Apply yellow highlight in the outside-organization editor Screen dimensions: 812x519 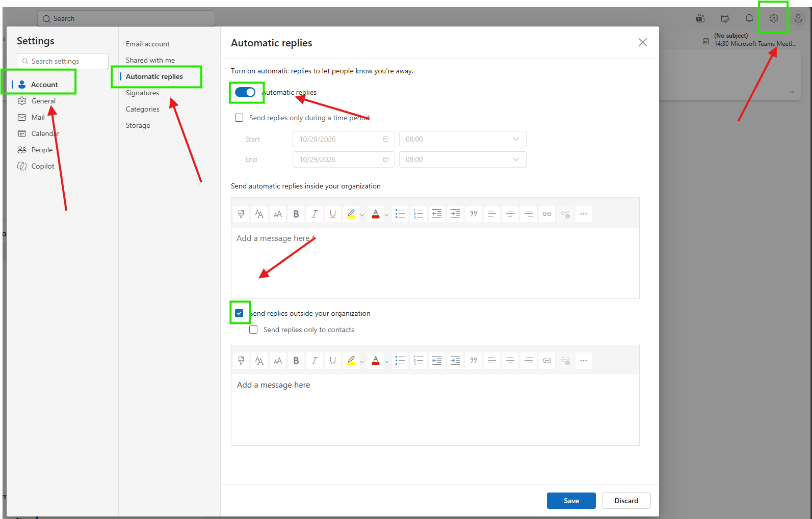pyautogui.click(x=351, y=361)
